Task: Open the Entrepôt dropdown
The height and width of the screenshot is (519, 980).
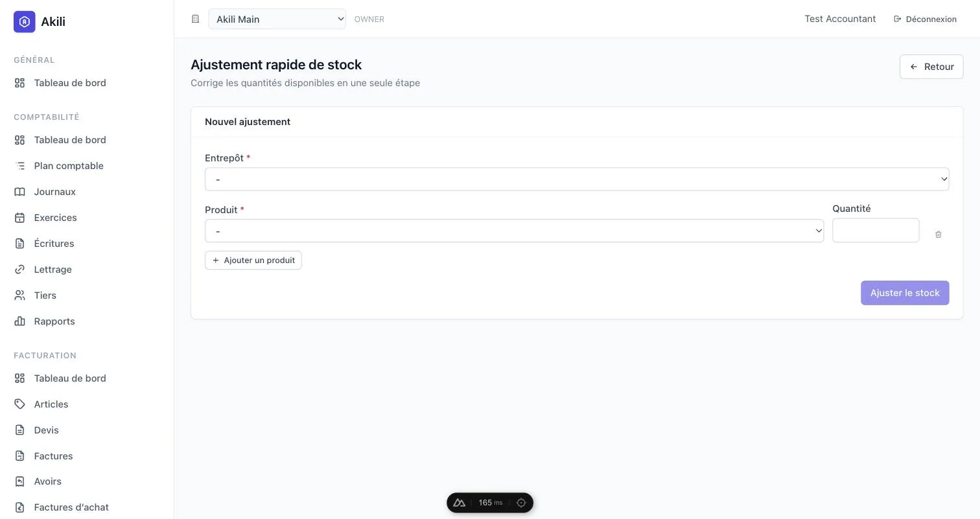Action: [577, 179]
